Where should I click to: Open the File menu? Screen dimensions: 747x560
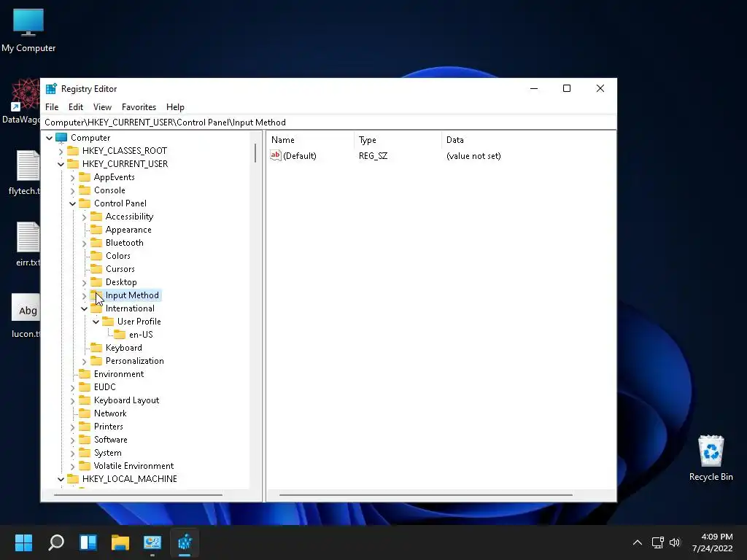click(x=52, y=107)
